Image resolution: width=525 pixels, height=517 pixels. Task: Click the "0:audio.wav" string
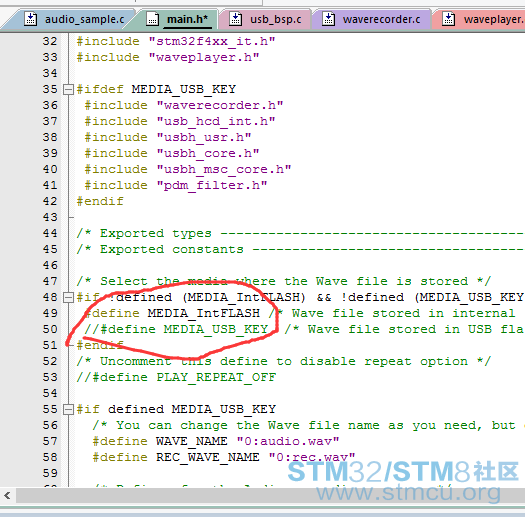[288, 441]
